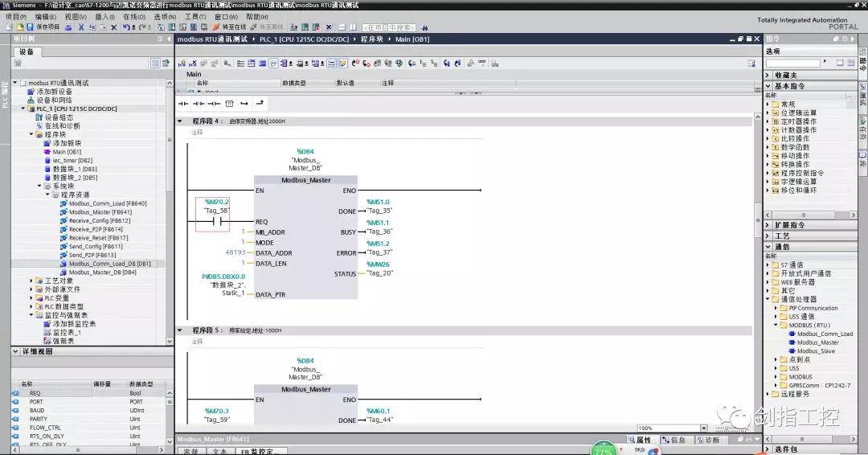This screenshot has height=455, width=868.
Task: Insert a normally open contact from the ladder bar
Action: click(182, 104)
